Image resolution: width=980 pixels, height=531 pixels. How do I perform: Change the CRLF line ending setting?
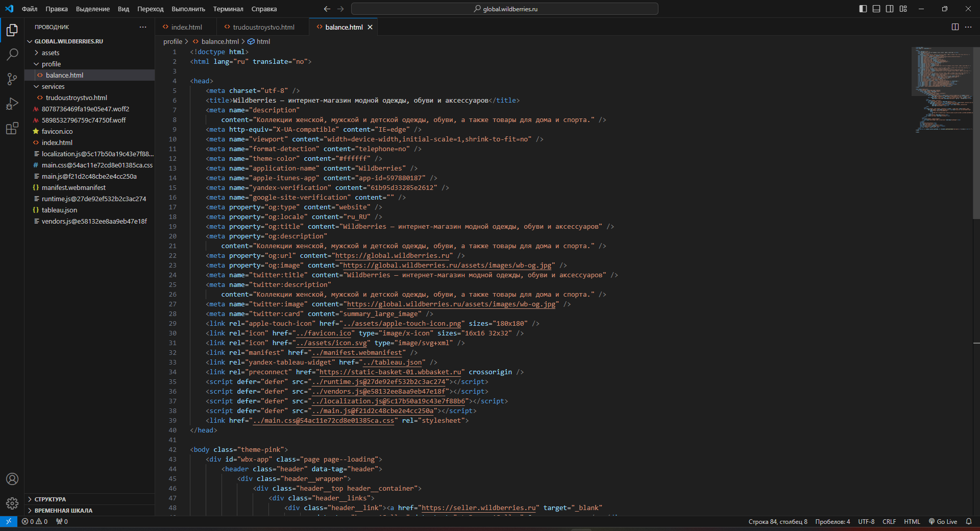889,521
